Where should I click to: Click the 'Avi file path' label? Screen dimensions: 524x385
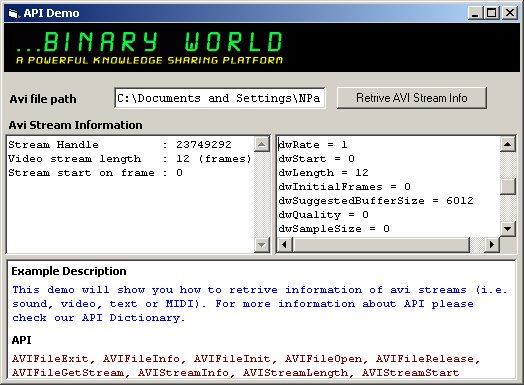point(43,99)
